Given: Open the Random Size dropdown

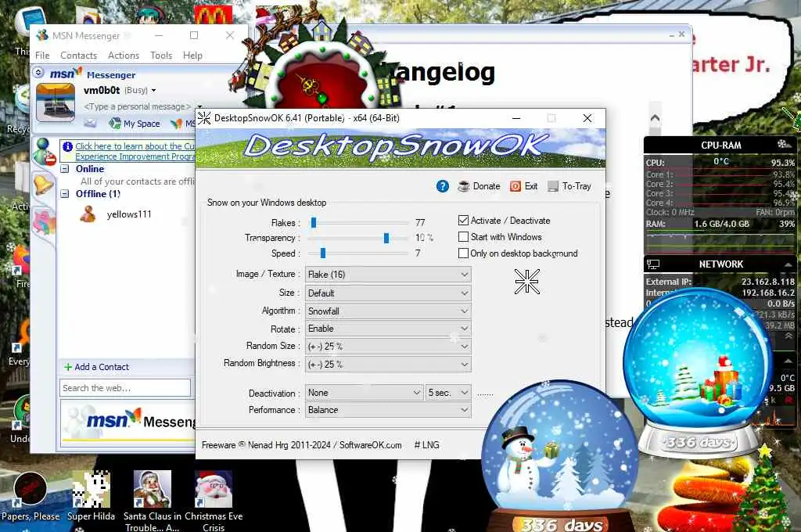Looking at the screenshot, I should (388, 347).
